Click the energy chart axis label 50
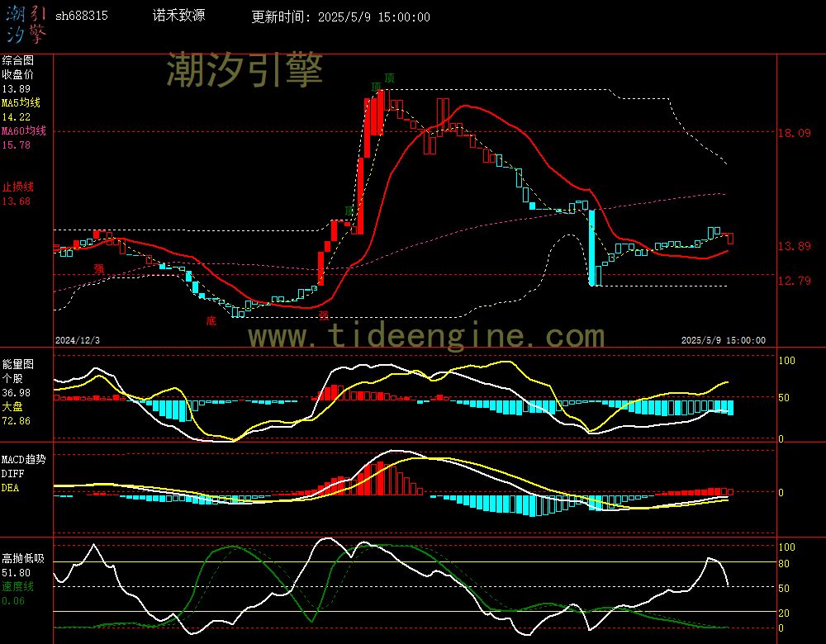826x644 pixels. coord(784,398)
